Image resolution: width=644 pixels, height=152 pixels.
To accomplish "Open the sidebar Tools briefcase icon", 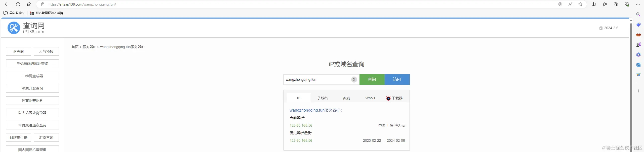I will [638, 35].
